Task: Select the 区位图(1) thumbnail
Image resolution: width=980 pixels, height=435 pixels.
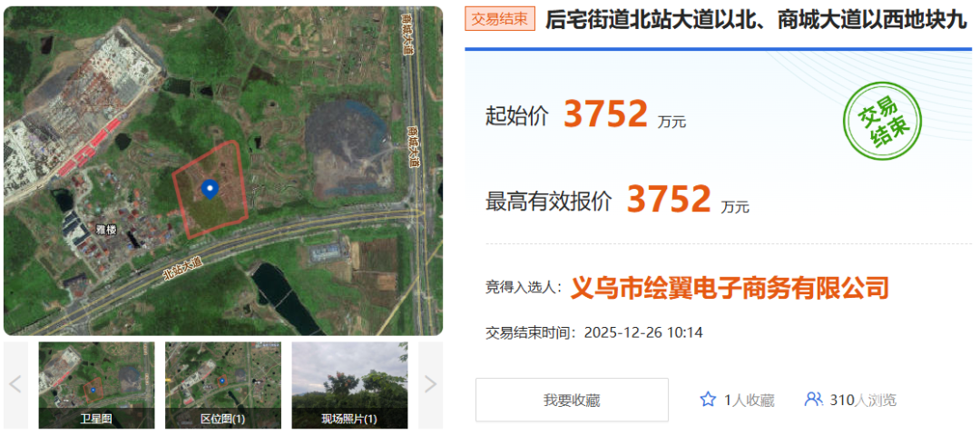Action: coord(223,385)
